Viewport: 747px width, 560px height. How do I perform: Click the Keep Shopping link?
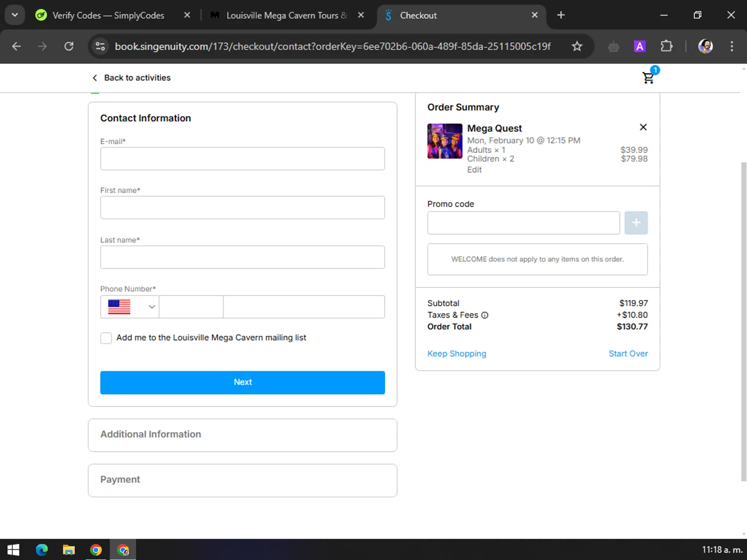pos(457,353)
